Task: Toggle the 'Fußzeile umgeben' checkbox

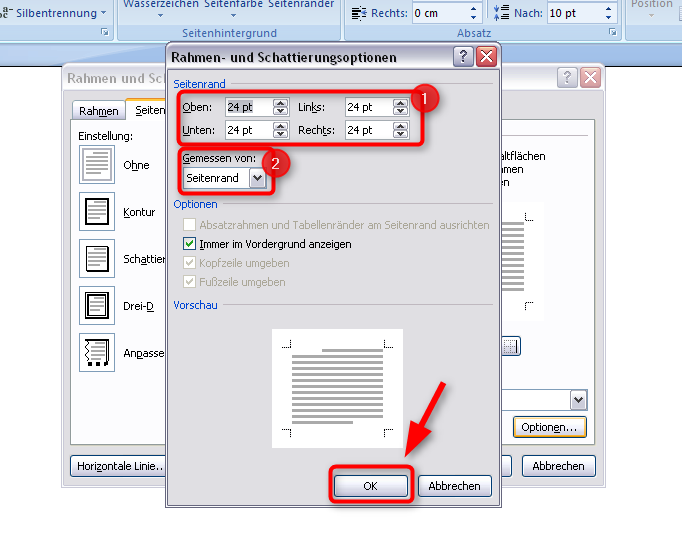Action: pyautogui.click(x=190, y=282)
